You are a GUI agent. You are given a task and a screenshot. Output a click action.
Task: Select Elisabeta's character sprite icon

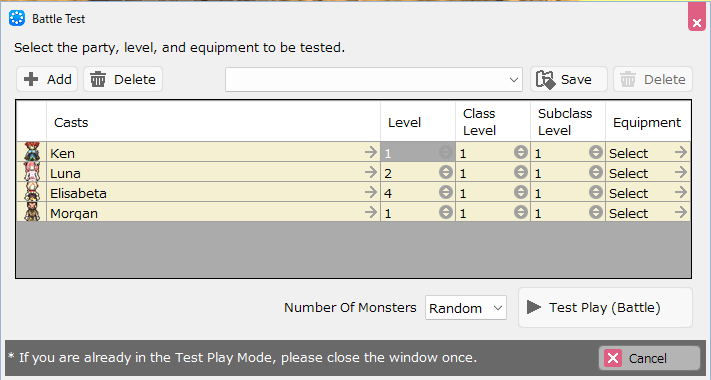point(32,192)
